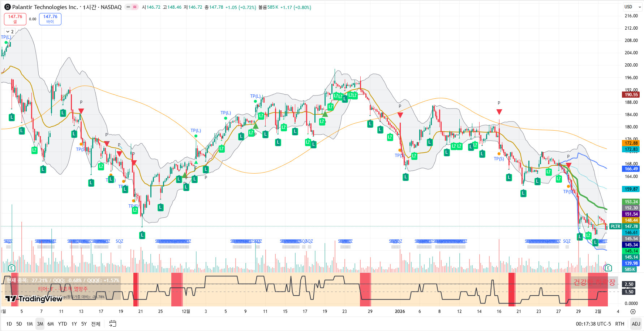Click the blue 147.76 바이 buy button
This screenshot has height=331, width=644.
(50, 19)
